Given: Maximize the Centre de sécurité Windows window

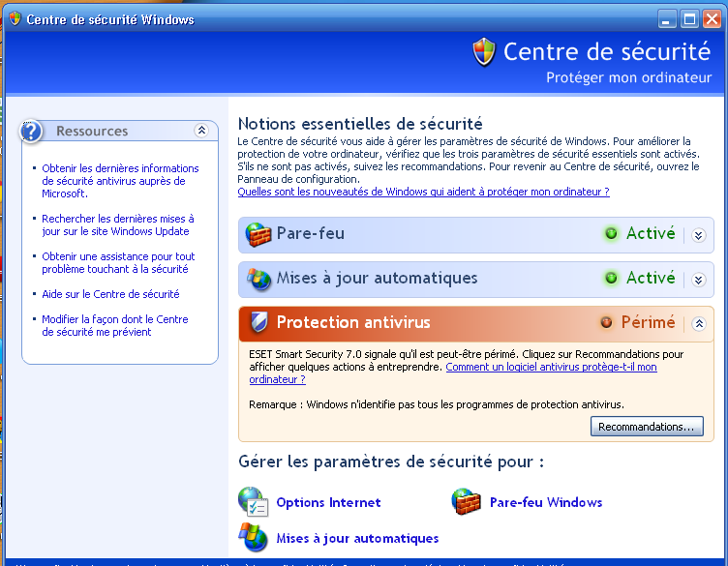Looking at the screenshot, I should tap(689, 19).
